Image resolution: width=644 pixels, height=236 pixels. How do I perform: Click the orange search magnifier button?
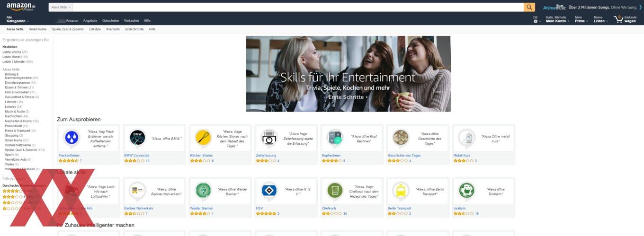click(x=529, y=7)
